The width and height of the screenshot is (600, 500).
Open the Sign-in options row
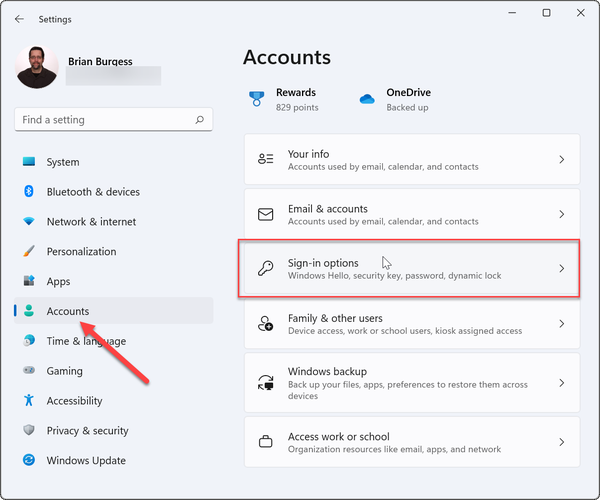[x=410, y=268]
